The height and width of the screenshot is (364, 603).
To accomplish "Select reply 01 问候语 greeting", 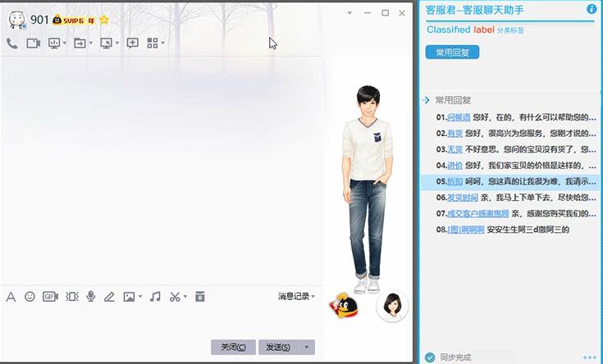I will 516,117.
